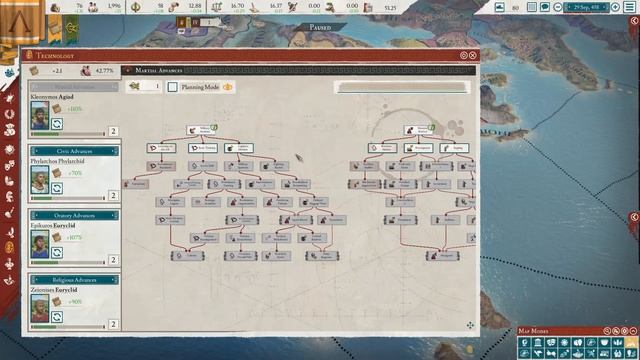640x360 pixels.
Task: Open Kleonymos Agiad portrait
Action: 40,116
